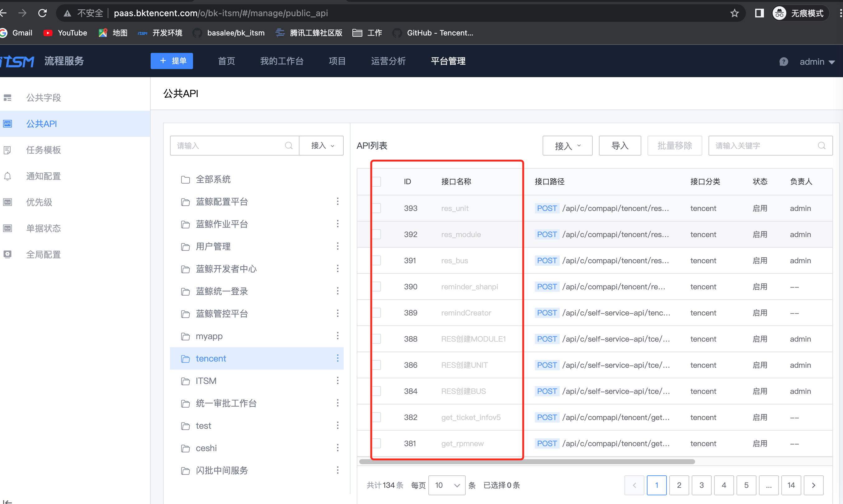Expand the pagination ellipsis for more pages

coord(769,485)
